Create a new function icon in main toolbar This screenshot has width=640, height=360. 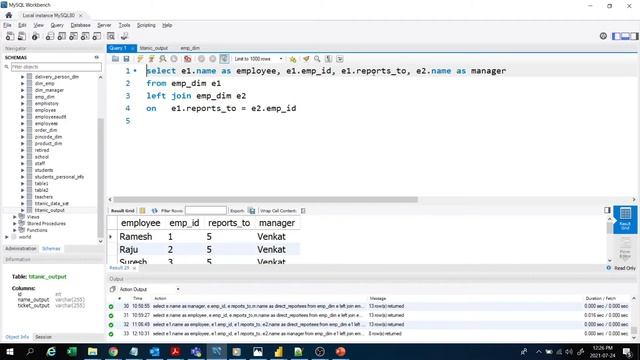[97, 36]
